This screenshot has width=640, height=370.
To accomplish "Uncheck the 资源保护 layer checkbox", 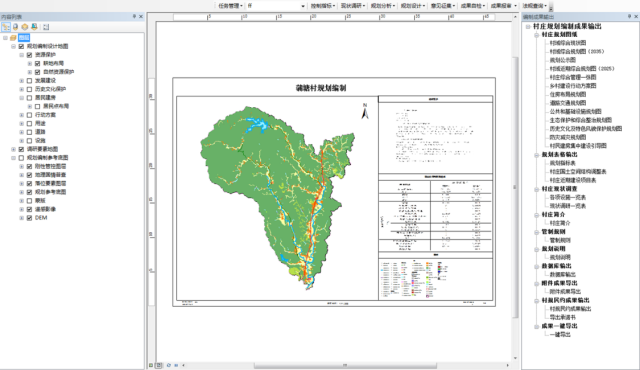I will pos(29,55).
